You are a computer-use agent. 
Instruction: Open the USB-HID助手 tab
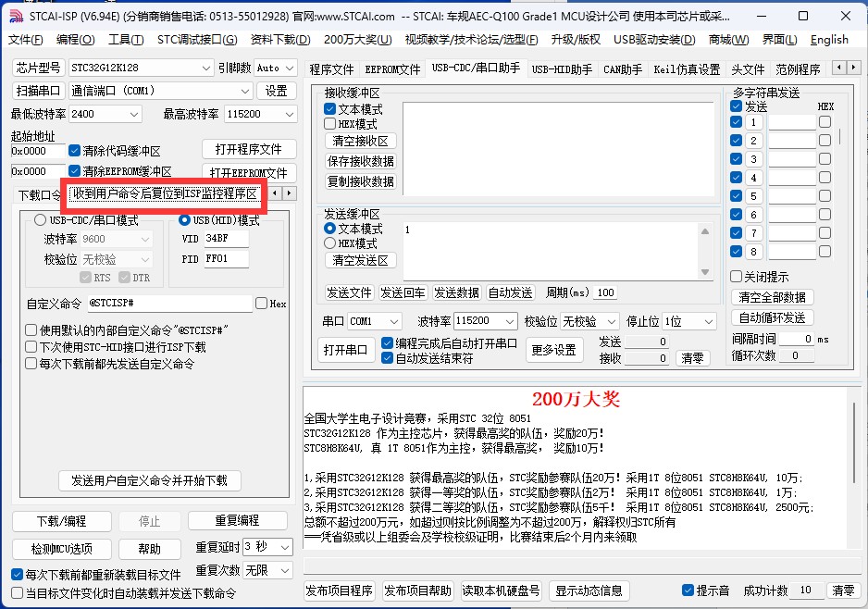pyautogui.click(x=562, y=69)
